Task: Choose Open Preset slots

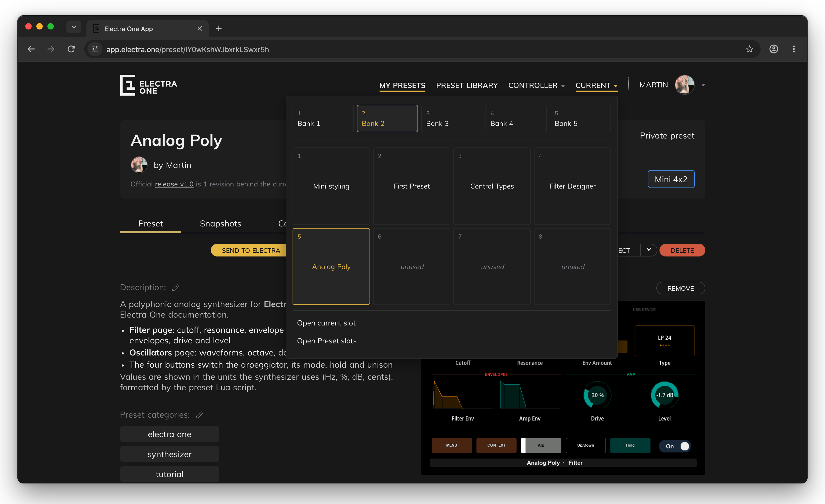Action: (x=327, y=341)
